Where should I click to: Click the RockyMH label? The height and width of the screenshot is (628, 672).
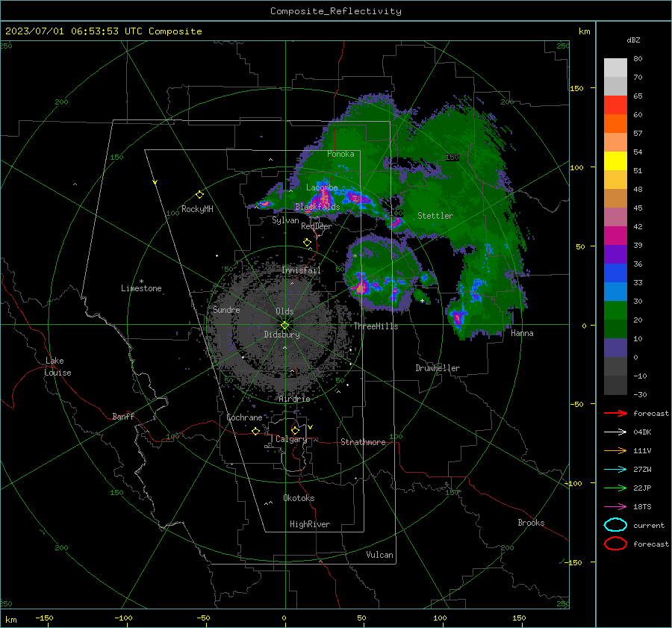point(197,209)
